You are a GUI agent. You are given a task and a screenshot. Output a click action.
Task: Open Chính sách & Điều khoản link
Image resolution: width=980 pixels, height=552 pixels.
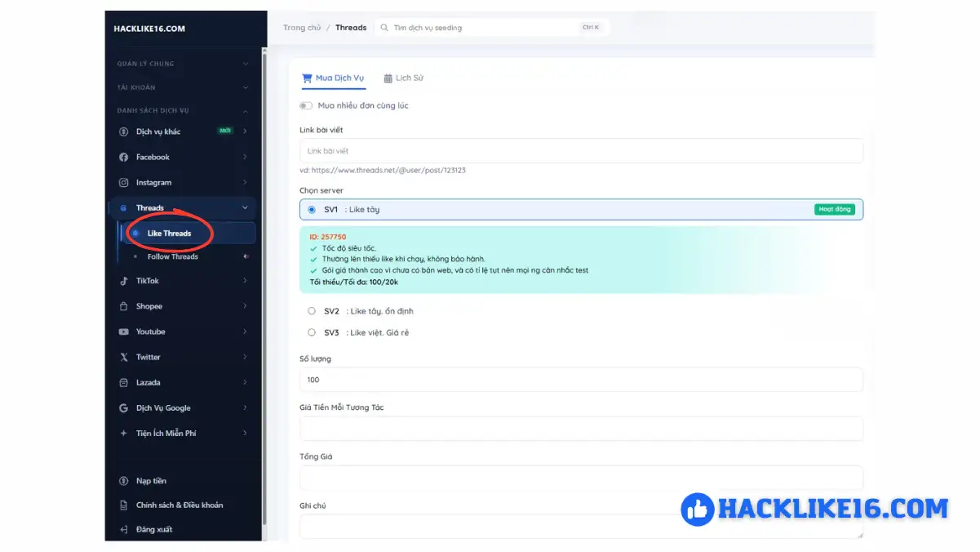(180, 505)
